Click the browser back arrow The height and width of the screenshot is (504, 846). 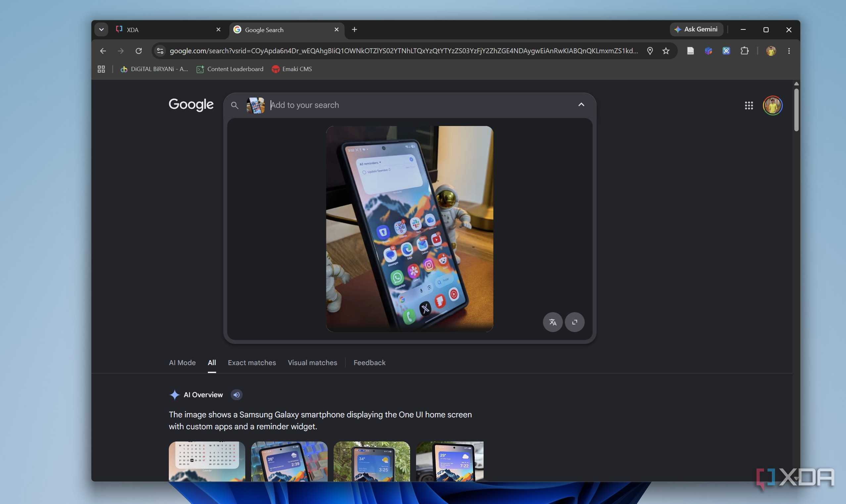pyautogui.click(x=103, y=51)
